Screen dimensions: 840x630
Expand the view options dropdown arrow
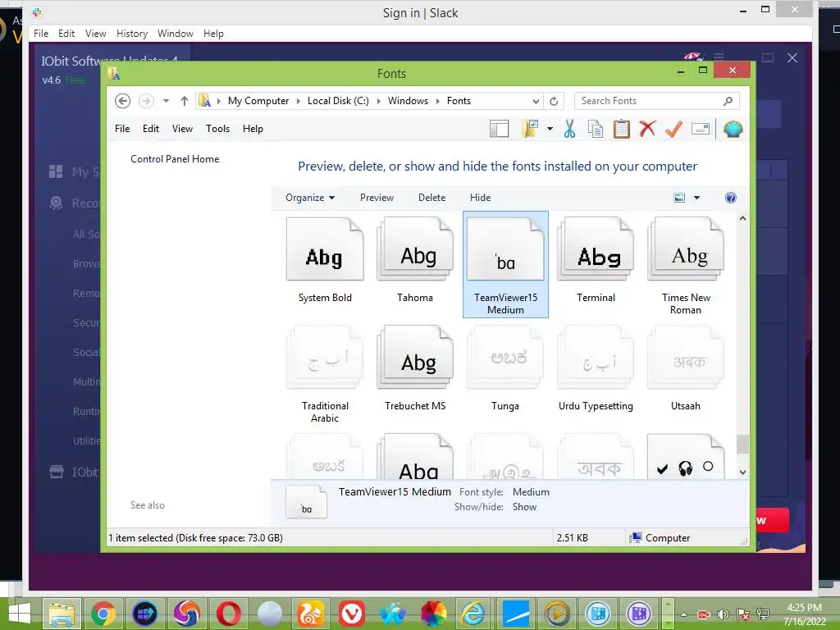click(696, 198)
